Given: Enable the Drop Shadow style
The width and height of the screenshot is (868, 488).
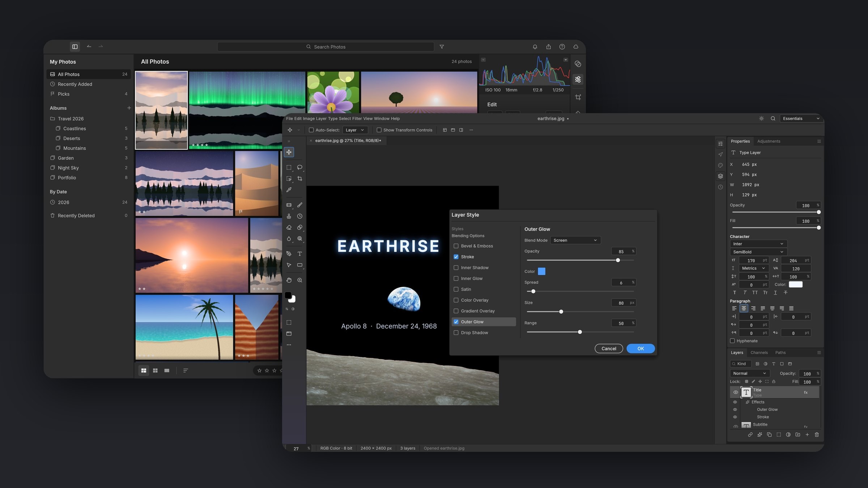Looking at the screenshot, I should [x=456, y=333].
